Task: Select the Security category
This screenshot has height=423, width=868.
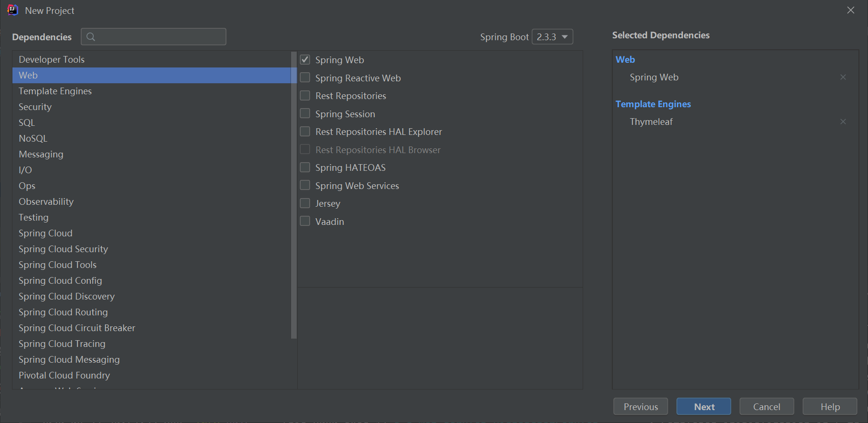Action: [35, 107]
